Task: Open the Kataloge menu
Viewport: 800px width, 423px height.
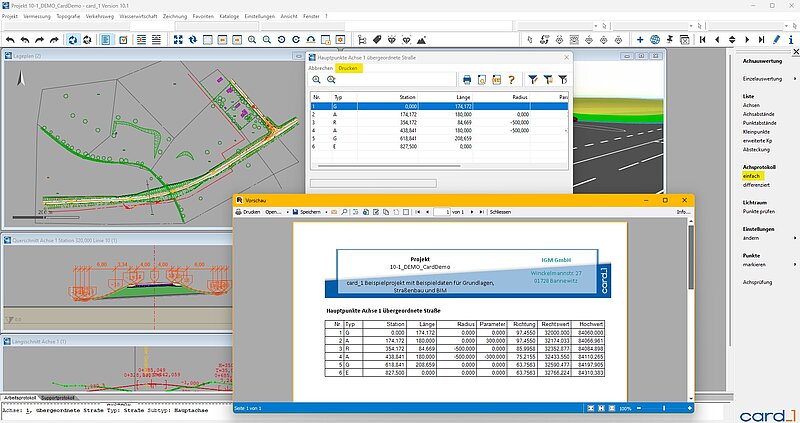Action: [229, 16]
